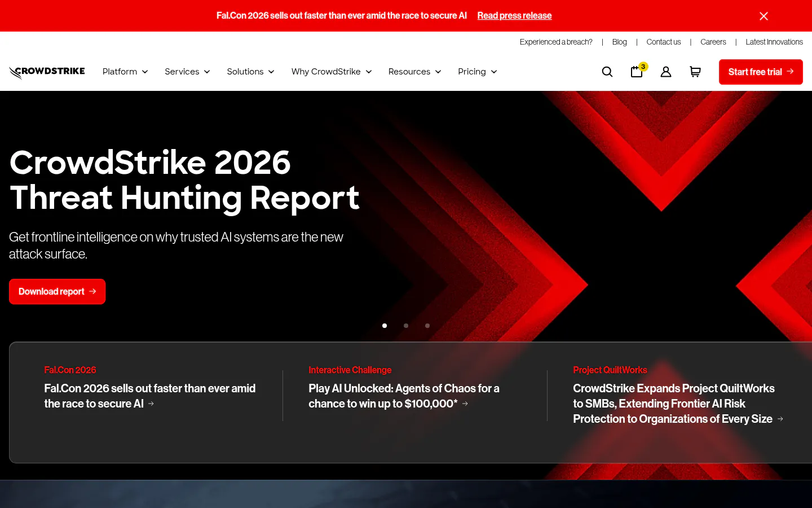Open the Fal.Con 2026 sells out story
The image size is (812, 508).
pyautogui.click(x=150, y=396)
